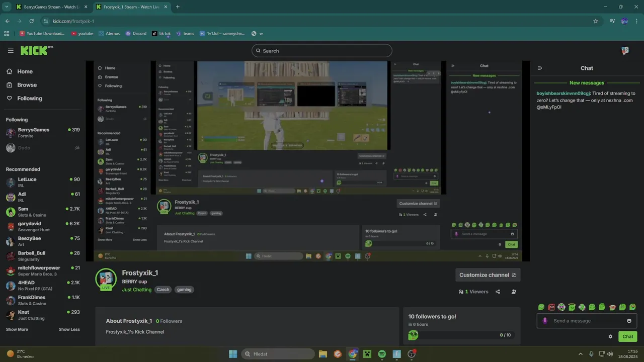Open the tik tok bookmark
The image size is (644, 362).
pyautogui.click(x=162, y=34)
